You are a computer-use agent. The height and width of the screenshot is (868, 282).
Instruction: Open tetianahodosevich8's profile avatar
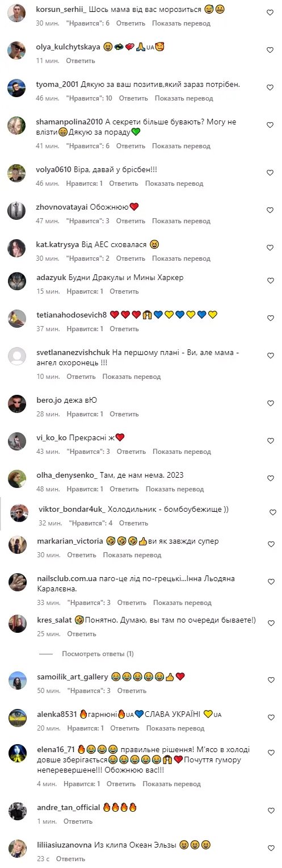pos(17,318)
